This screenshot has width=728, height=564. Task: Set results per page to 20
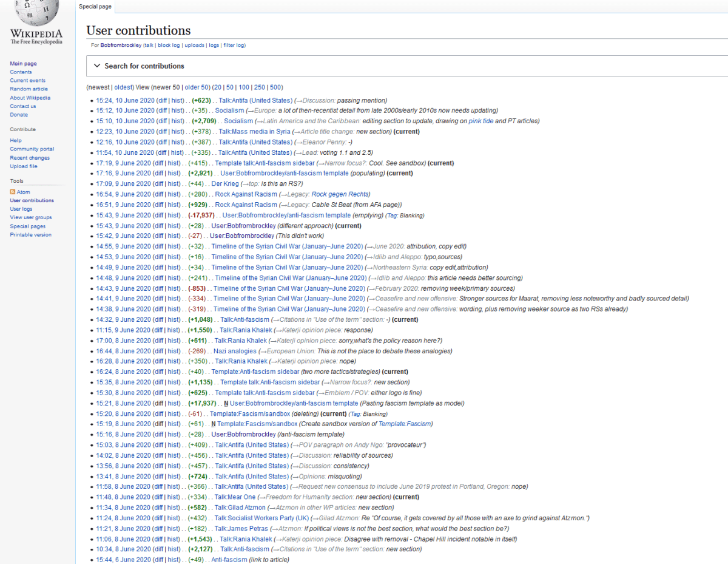pos(217,87)
